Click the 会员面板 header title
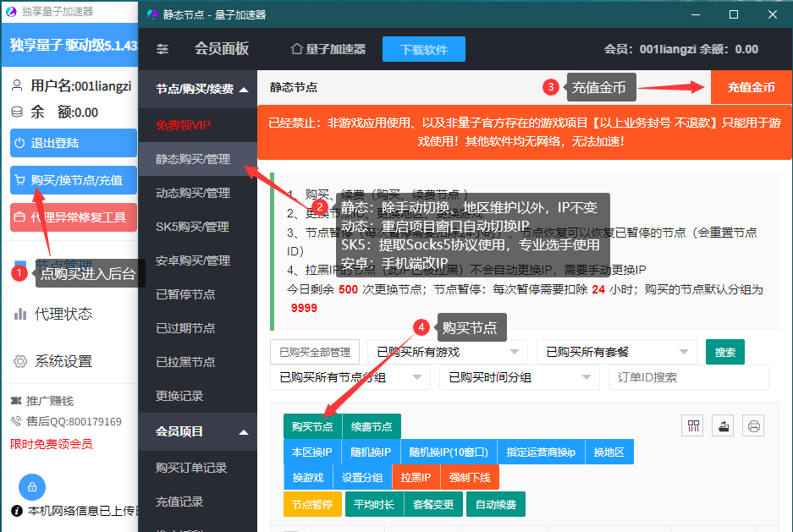 coord(222,48)
